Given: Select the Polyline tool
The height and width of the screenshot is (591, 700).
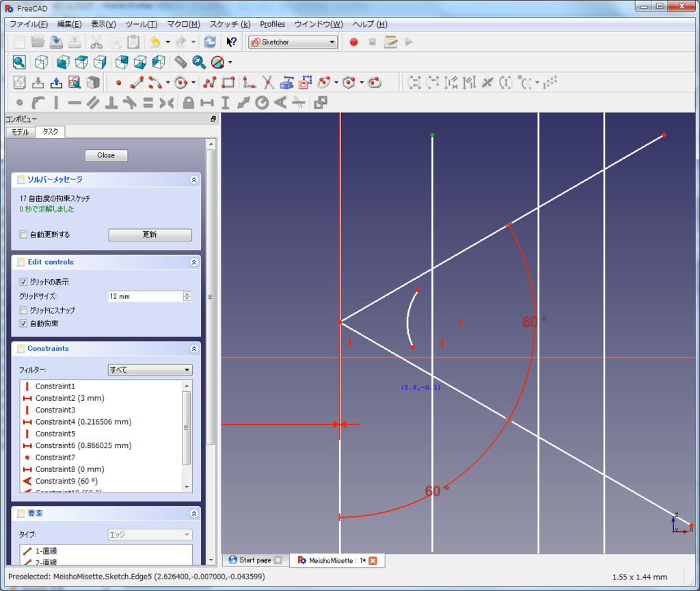Looking at the screenshot, I should click(209, 83).
